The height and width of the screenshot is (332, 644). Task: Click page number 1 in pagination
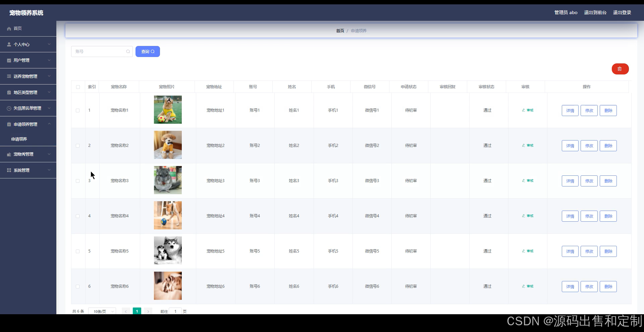point(137,311)
